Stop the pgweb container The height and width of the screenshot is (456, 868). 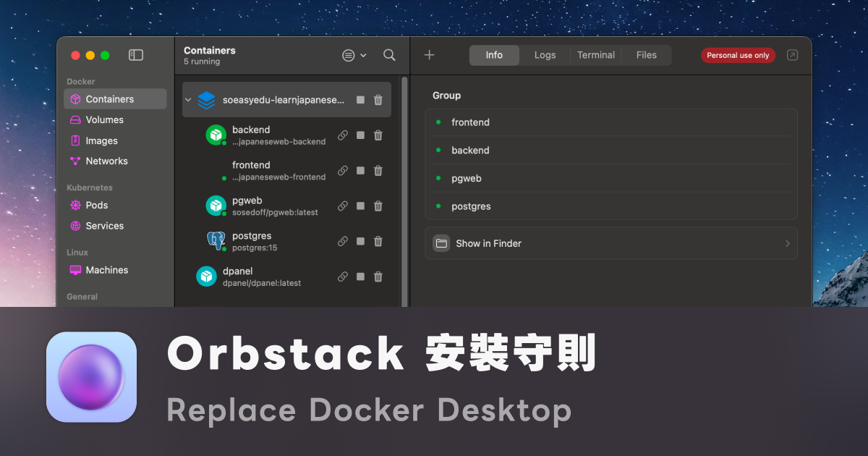click(360, 206)
